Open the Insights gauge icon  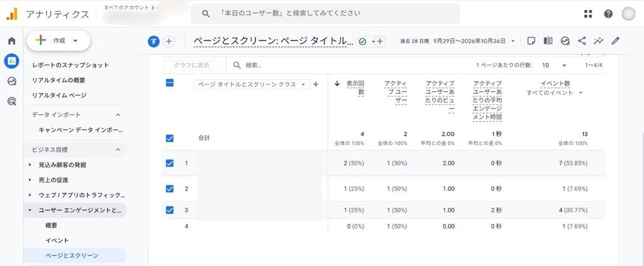coord(565,41)
